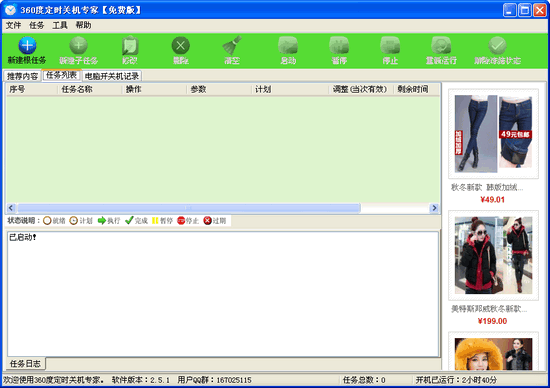This screenshot has width=550, height=388.
Task: Click the 参数 column header
Action: tap(219, 89)
